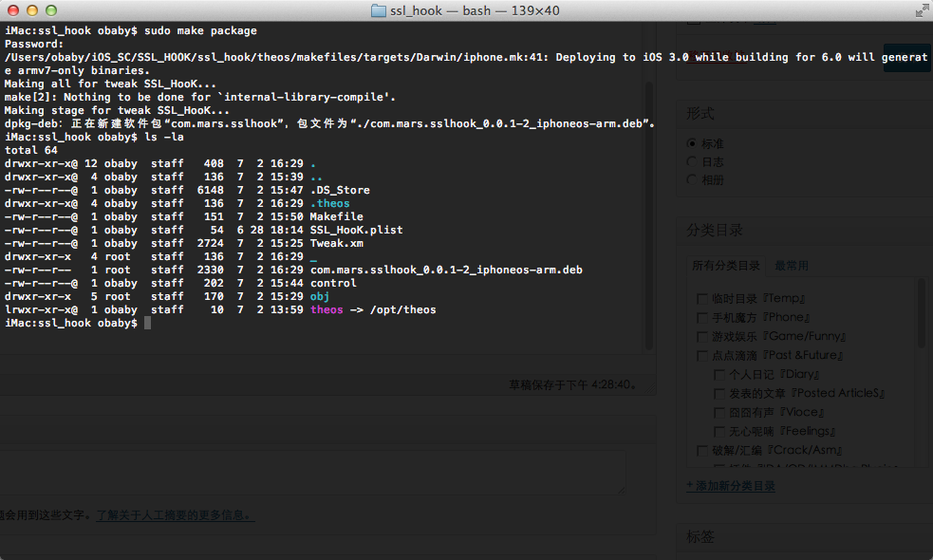The image size is (933, 560).
Task: Click the com.mars.sslhook deb file name in listing
Action: (x=446, y=270)
